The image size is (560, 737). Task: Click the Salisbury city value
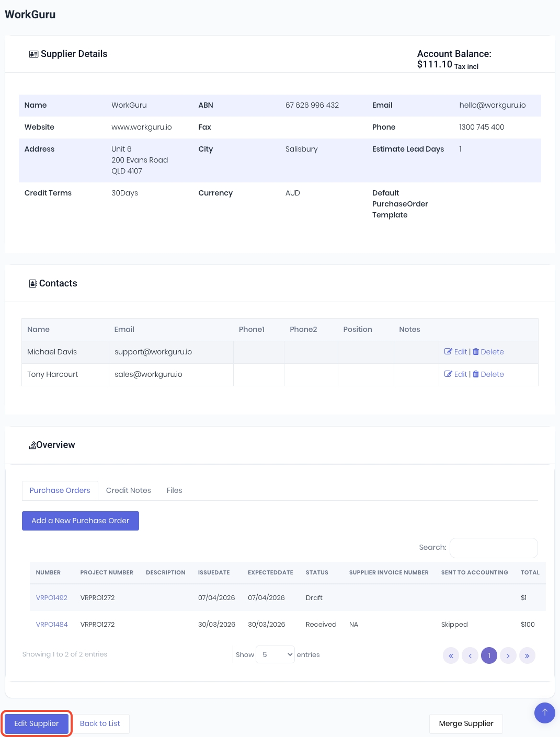(302, 149)
